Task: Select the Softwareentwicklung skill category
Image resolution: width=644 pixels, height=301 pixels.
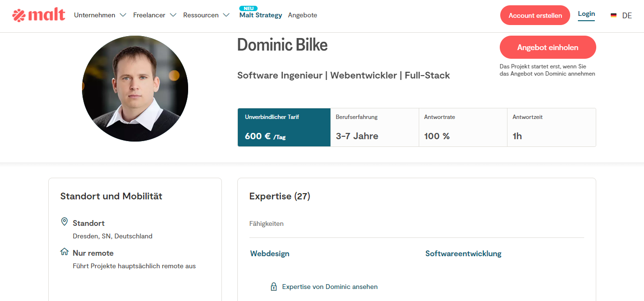Action: coord(464,253)
